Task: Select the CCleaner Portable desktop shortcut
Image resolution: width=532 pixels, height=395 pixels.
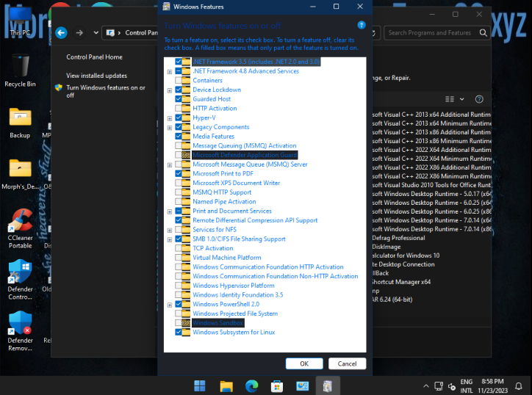Action: click(20, 229)
